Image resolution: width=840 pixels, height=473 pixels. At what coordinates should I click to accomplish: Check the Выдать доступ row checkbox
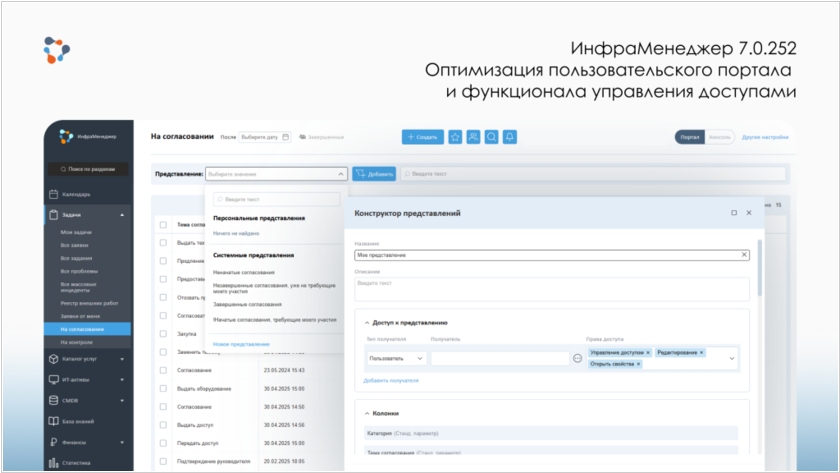tap(163, 425)
